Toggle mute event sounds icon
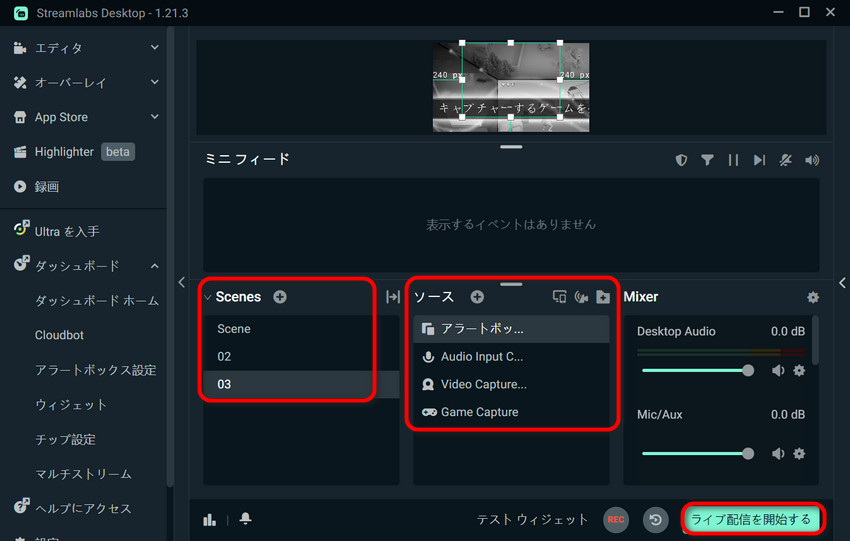 tap(785, 160)
